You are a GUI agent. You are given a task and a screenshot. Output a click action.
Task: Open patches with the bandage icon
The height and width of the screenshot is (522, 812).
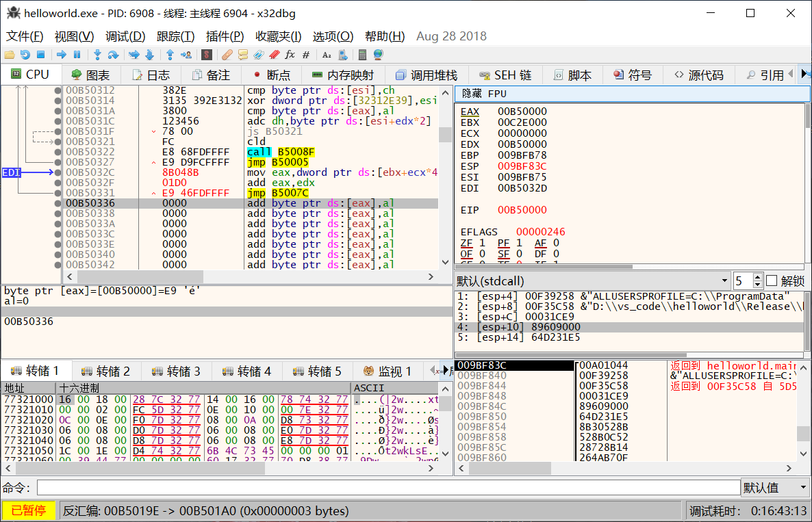tap(227, 54)
